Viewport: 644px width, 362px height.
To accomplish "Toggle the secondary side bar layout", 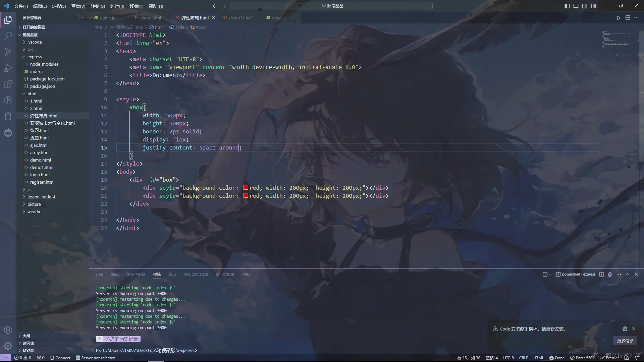I will pyautogui.click(x=585, y=6).
